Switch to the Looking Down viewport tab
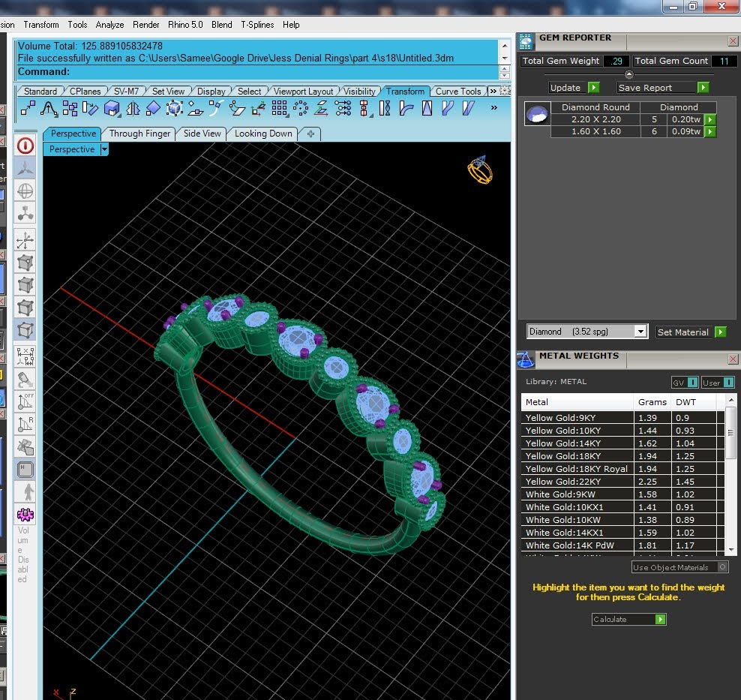 click(263, 134)
